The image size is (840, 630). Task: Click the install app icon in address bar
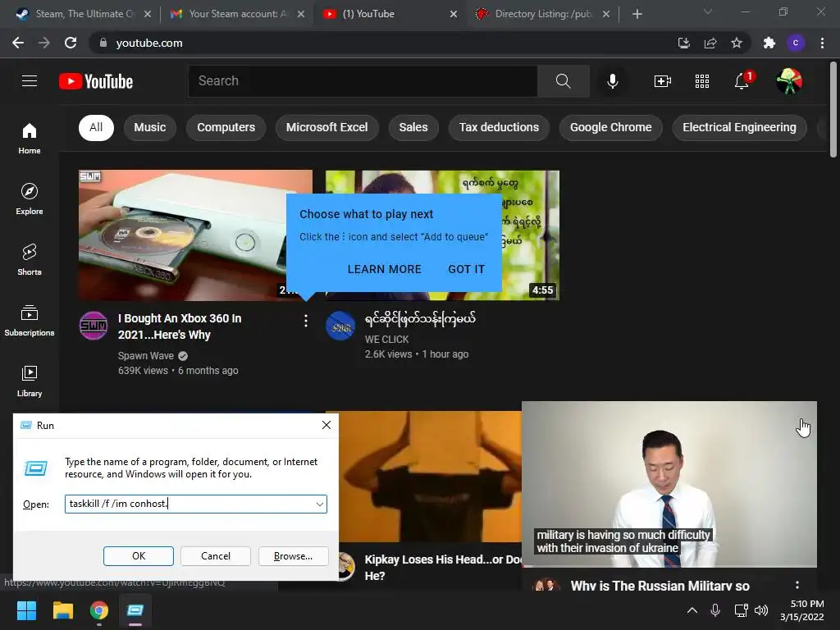[683, 43]
